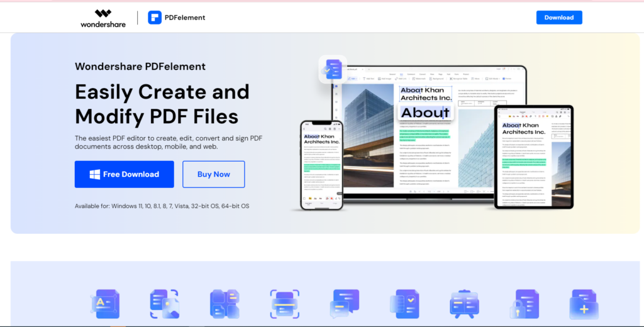Select the comment speech bubbles icon
Image resolution: width=644 pixels, height=327 pixels.
click(344, 304)
